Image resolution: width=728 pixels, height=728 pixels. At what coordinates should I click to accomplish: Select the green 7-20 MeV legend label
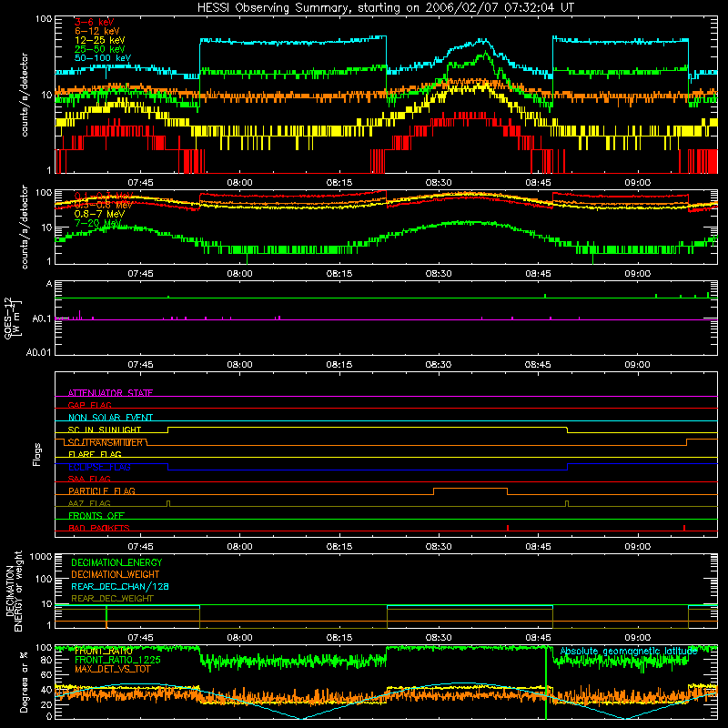pos(98,223)
